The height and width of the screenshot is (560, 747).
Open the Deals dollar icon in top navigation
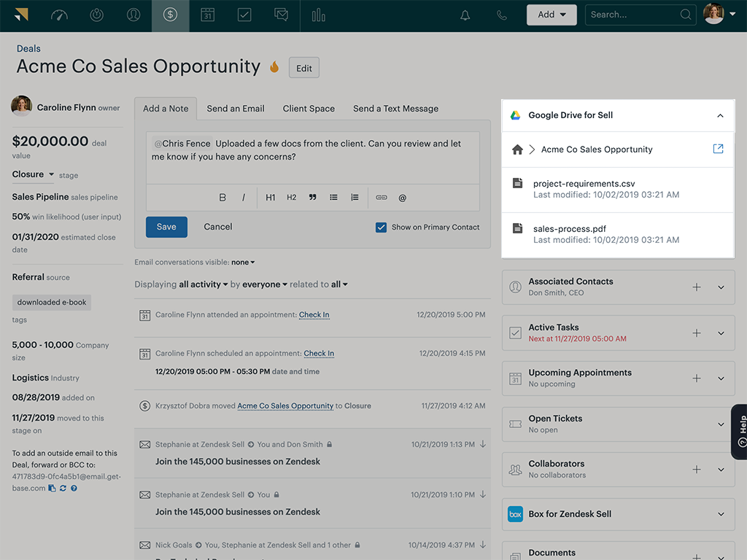click(x=170, y=13)
